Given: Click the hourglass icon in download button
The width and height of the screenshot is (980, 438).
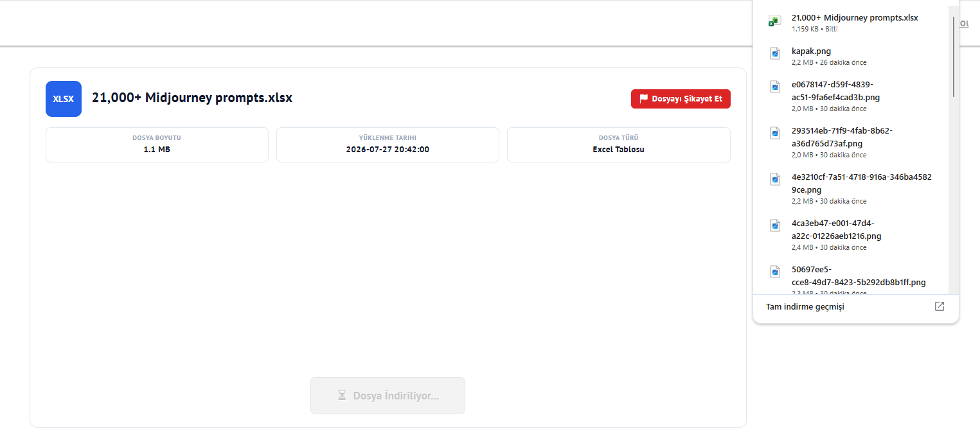Looking at the screenshot, I should [343, 396].
